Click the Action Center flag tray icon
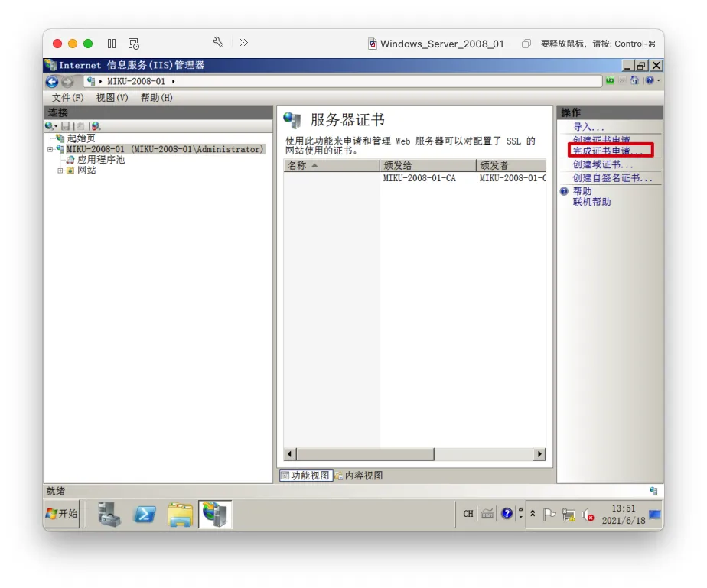707x588 pixels. (x=549, y=514)
